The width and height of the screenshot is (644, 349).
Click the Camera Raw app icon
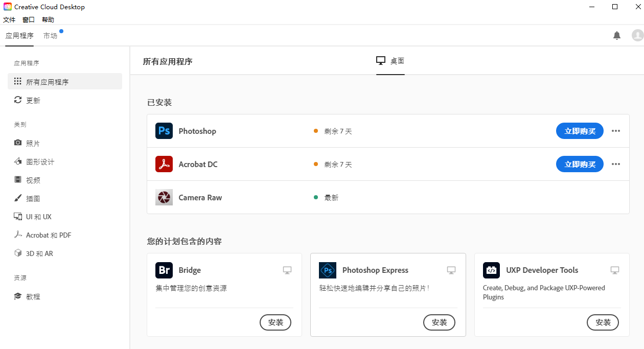point(164,197)
